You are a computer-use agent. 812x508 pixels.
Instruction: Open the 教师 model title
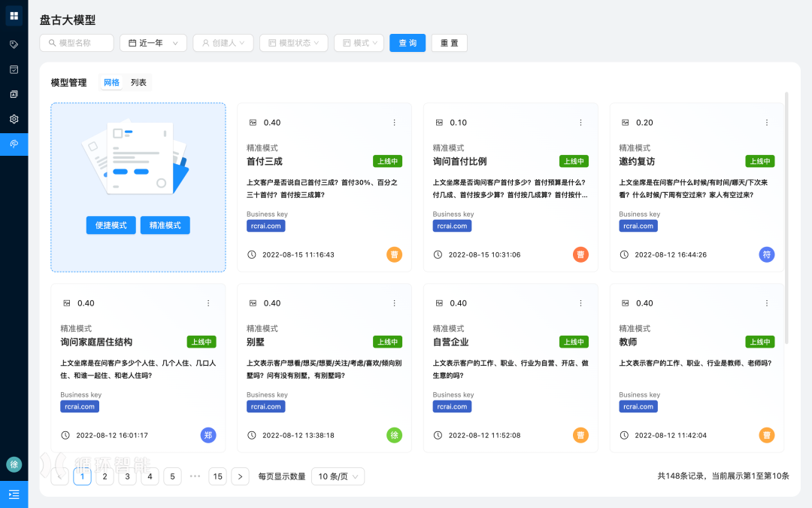[628, 342]
